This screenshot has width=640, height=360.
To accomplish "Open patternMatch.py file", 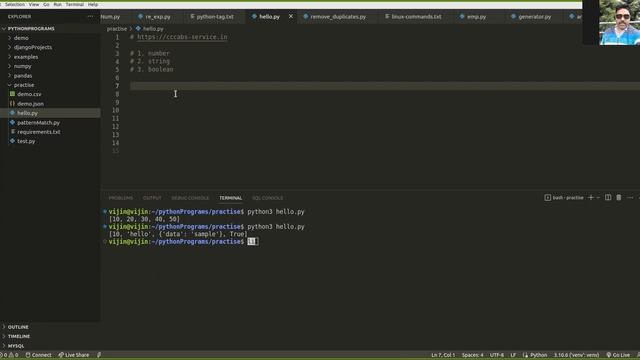I will tap(38, 122).
